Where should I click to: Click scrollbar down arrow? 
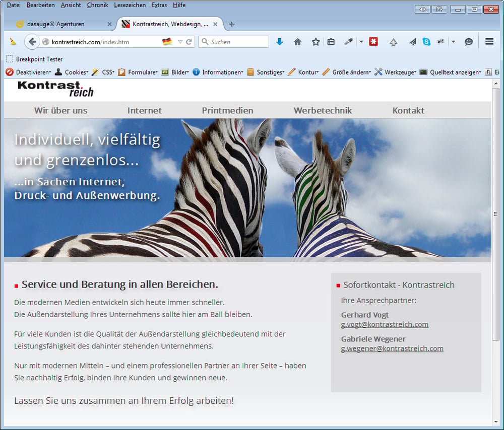tap(495, 421)
